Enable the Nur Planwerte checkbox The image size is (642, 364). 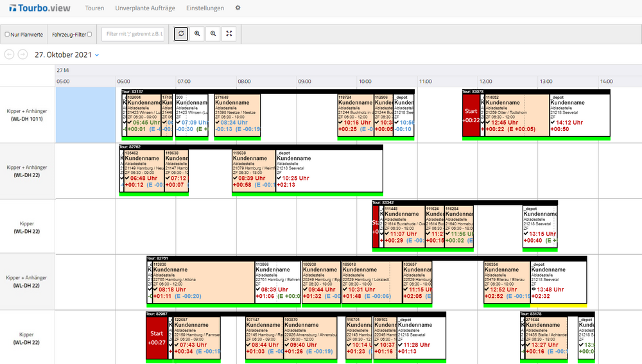(x=7, y=34)
